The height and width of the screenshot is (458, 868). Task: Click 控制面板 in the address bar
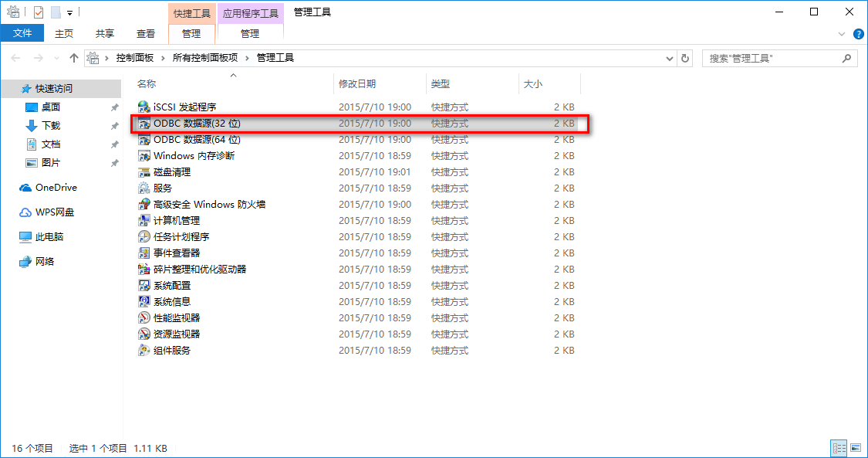coord(134,58)
